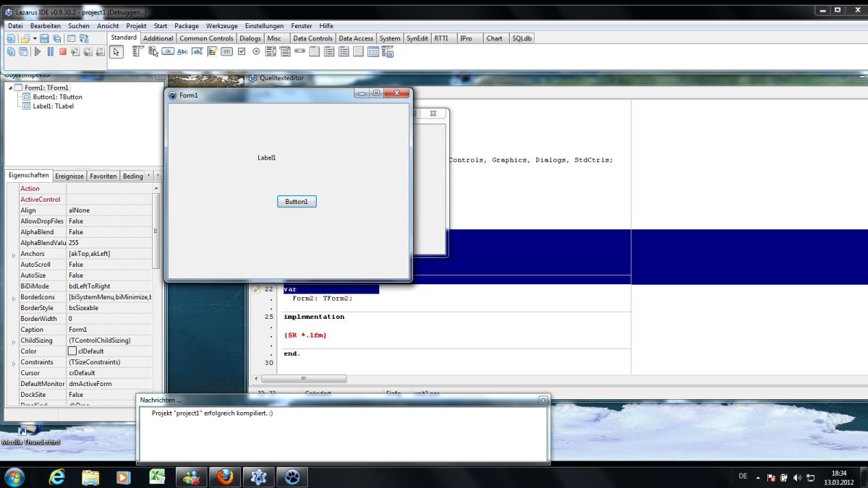Image resolution: width=868 pixels, height=488 pixels.
Task: Click the Color property clDefault swatch
Action: (x=72, y=351)
